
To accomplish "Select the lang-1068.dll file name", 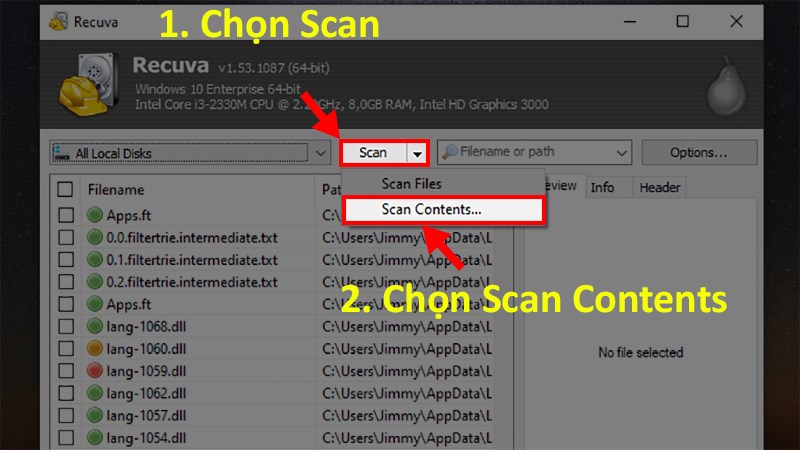I will point(146,327).
